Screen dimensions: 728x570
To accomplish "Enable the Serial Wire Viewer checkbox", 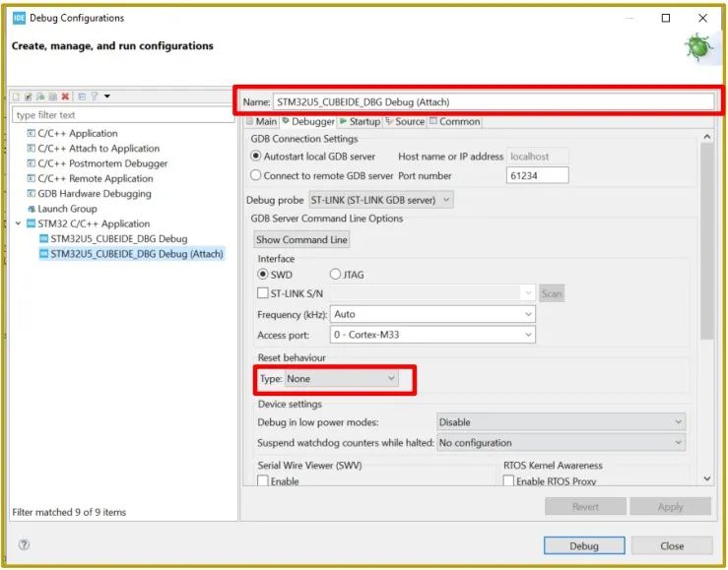I will point(263,480).
